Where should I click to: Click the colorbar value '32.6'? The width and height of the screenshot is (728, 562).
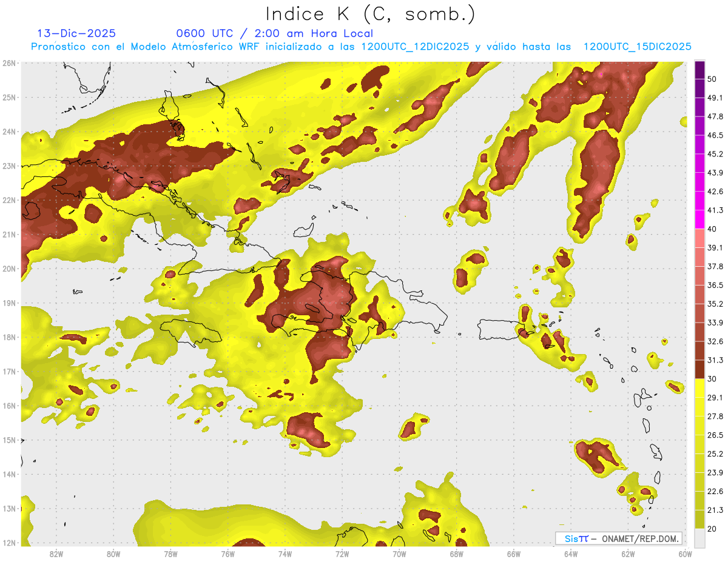click(715, 341)
